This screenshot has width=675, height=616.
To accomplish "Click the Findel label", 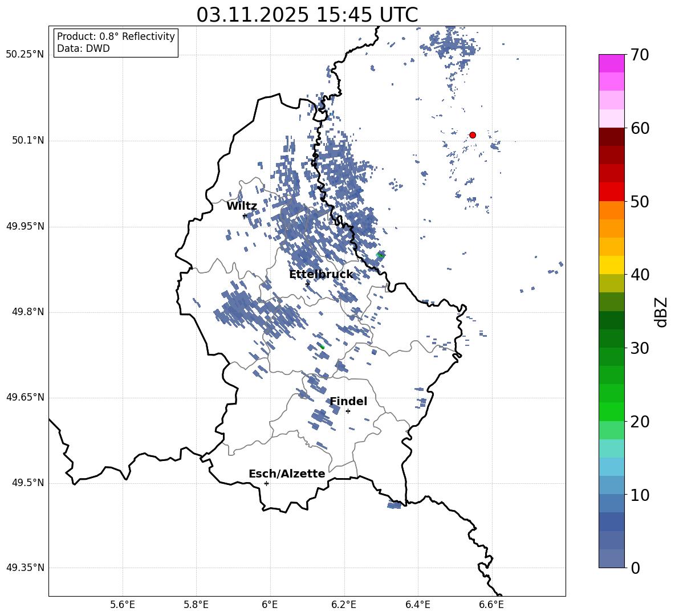I will click(x=348, y=401).
